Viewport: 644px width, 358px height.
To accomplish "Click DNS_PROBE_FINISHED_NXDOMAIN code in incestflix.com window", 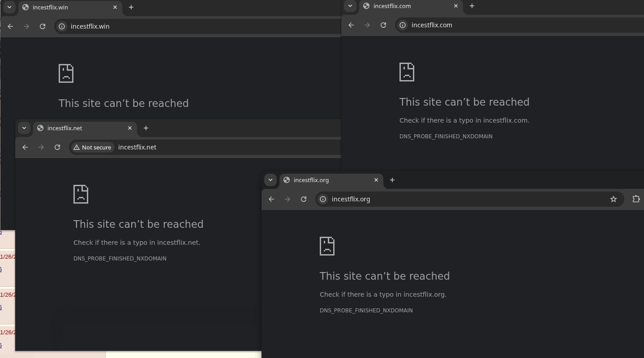I will coord(446,136).
